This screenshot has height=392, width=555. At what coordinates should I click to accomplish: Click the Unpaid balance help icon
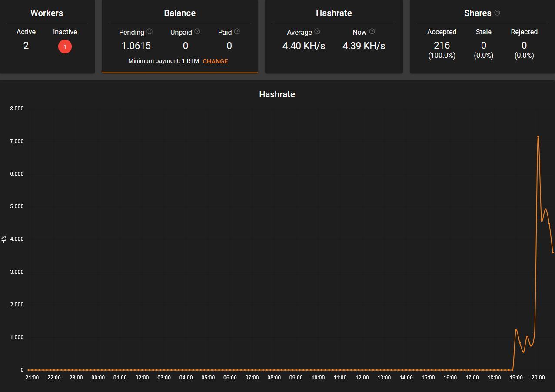pyautogui.click(x=197, y=31)
